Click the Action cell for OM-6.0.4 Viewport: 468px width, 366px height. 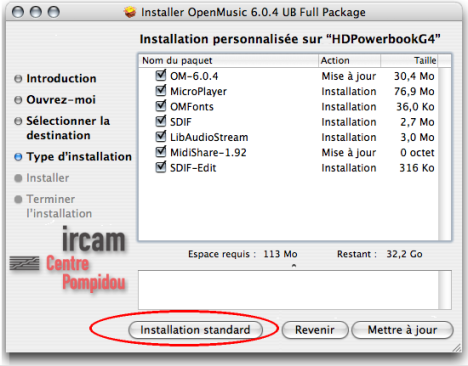coord(349,76)
